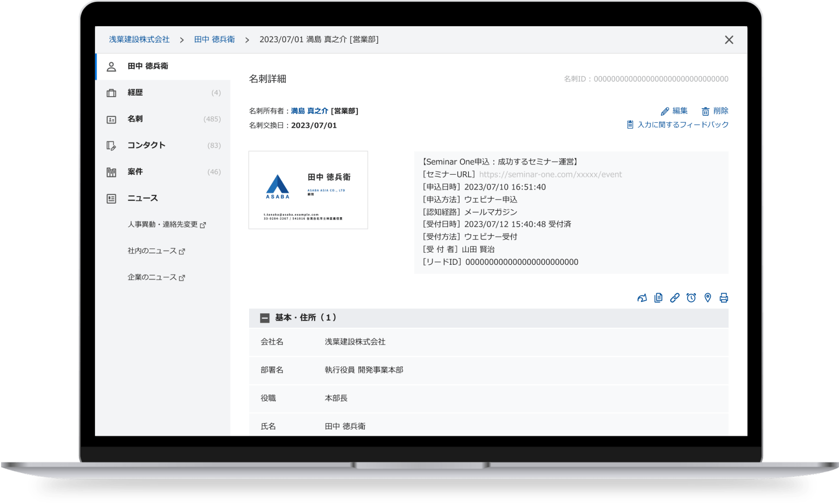
Task: Click the memo text box with Seminar One details
Action: (571, 213)
